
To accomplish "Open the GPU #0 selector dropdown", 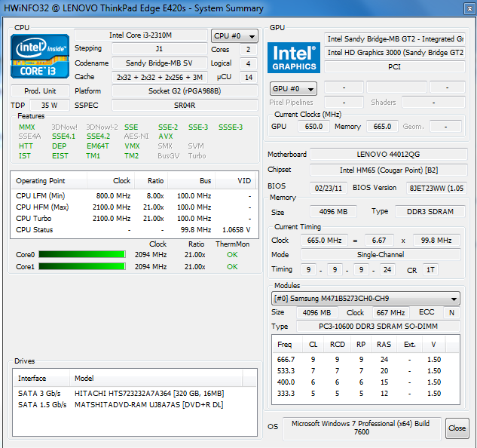I will click(293, 89).
